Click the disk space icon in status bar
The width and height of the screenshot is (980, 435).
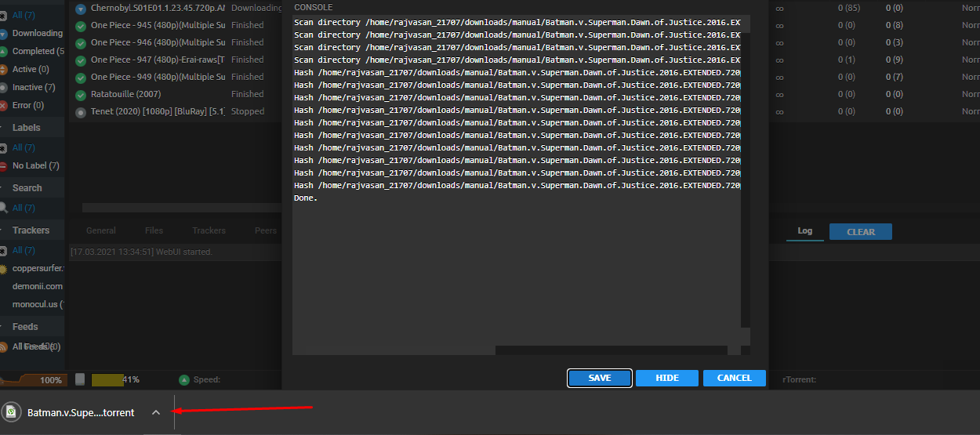pyautogui.click(x=79, y=380)
